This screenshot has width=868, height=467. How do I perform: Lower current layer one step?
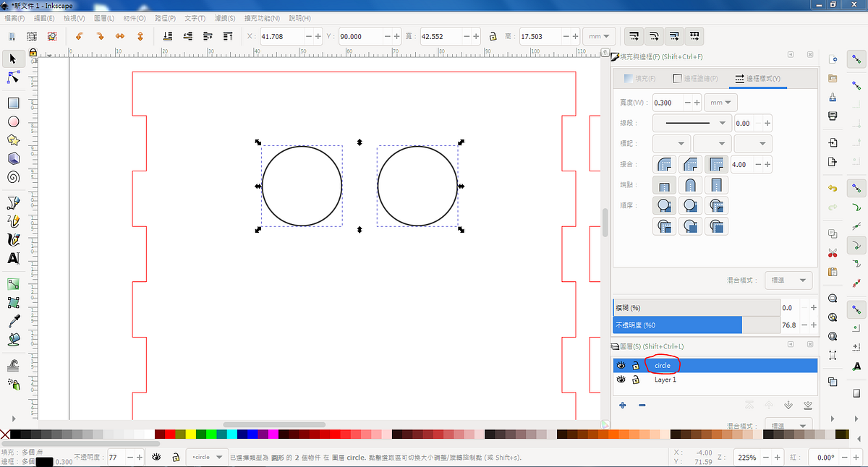pos(788,405)
